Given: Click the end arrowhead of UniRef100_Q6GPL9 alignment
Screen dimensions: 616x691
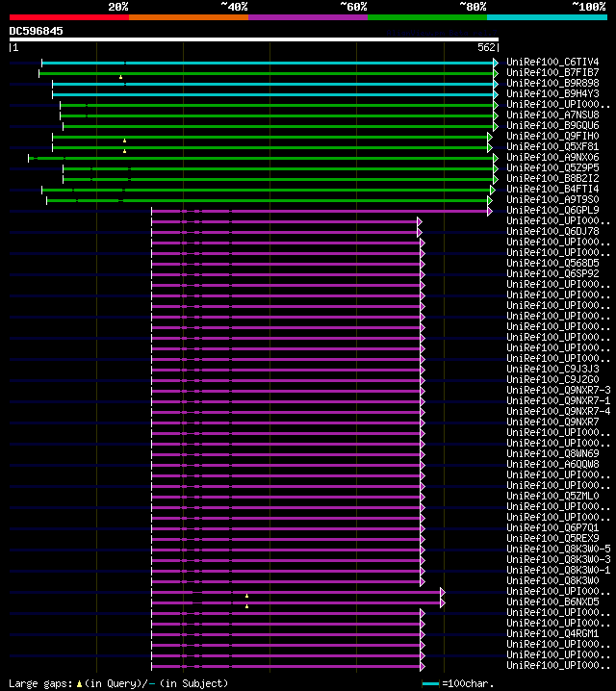Looking at the screenshot, I should 490,211.
